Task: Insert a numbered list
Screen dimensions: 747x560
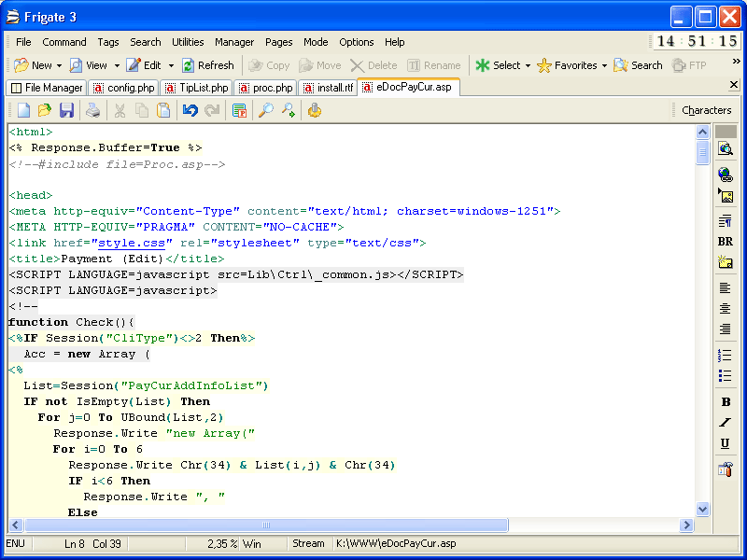Action: point(726,356)
